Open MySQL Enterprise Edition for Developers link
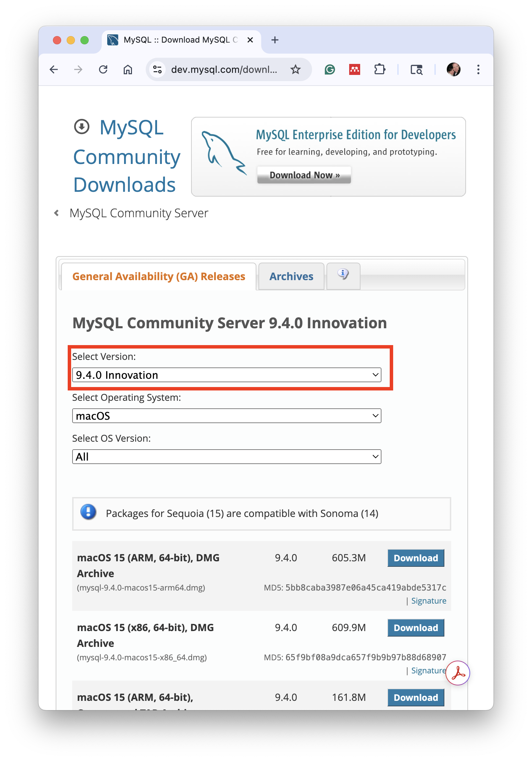Image resolution: width=532 pixels, height=761 pixels. coord(356,135)
